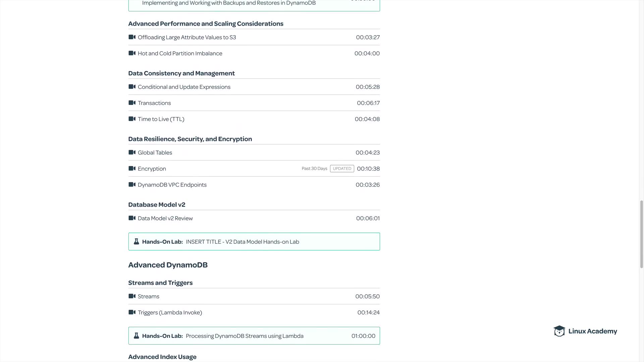
Task: Click the Advanced DynamoDB section heading
Action: click(168, 265)
